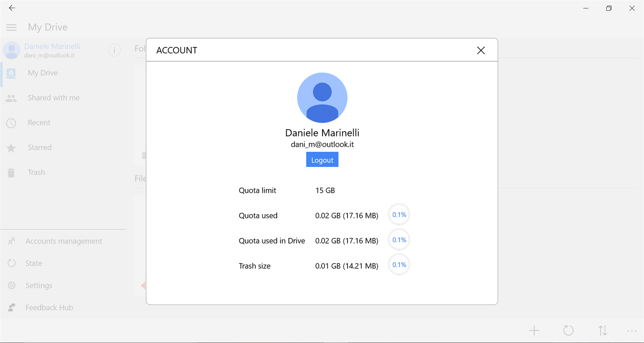Open Settings in the sidebar
This screenshot has height=343, width=644.
63,285
